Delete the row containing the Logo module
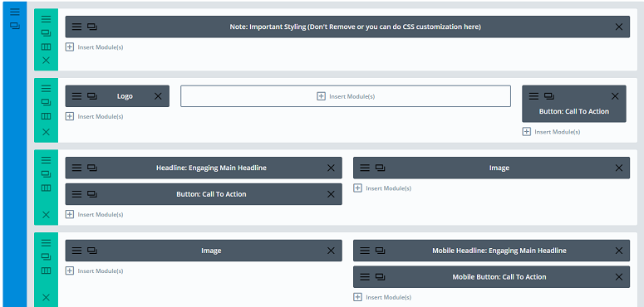 point(46,132)
